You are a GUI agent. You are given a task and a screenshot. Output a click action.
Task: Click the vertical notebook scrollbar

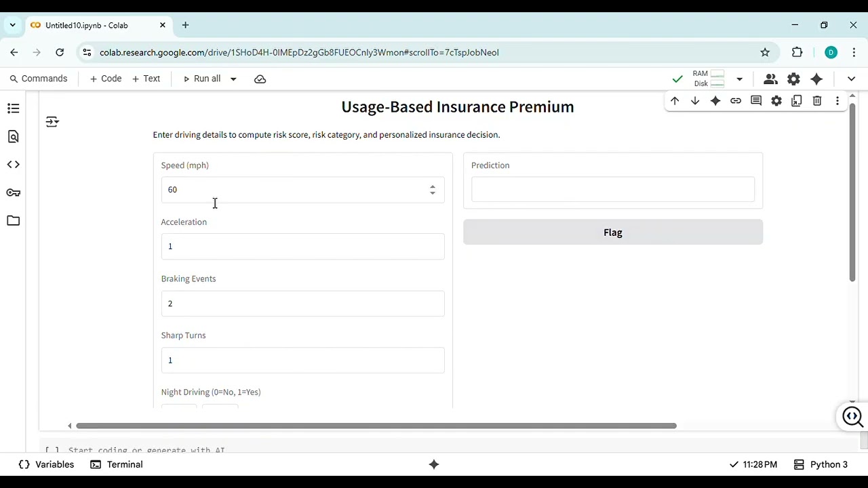click(x=852, y=192)
